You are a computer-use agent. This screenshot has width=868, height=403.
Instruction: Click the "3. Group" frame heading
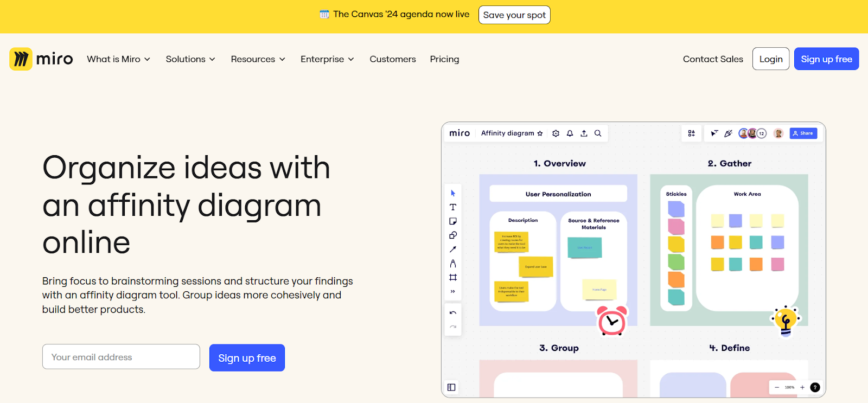click(559, 348)
